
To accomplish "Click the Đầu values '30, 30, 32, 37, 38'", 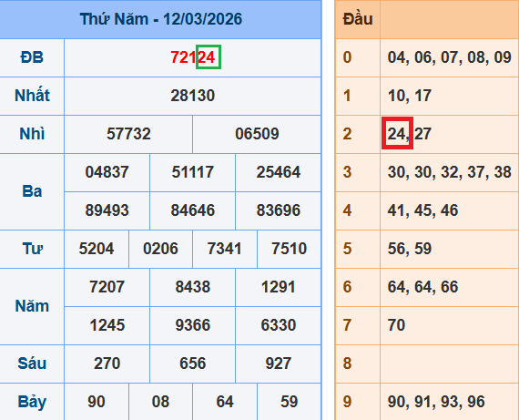I will click(450, 172).
